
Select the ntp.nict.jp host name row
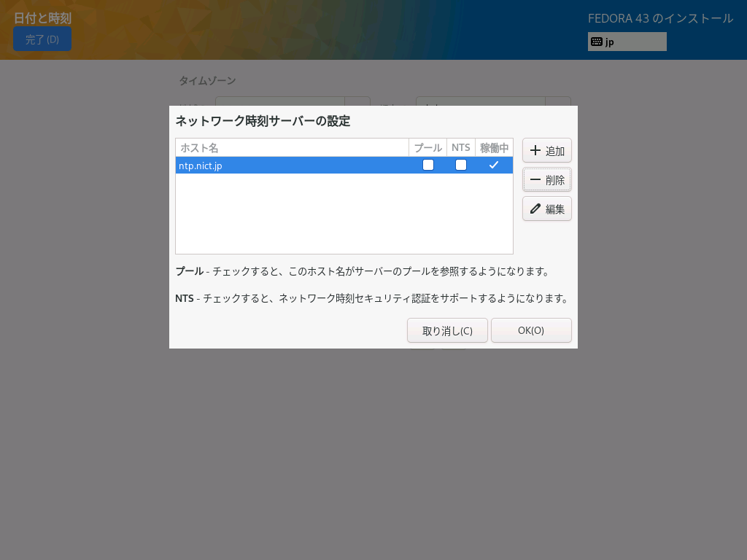point(292,166)
